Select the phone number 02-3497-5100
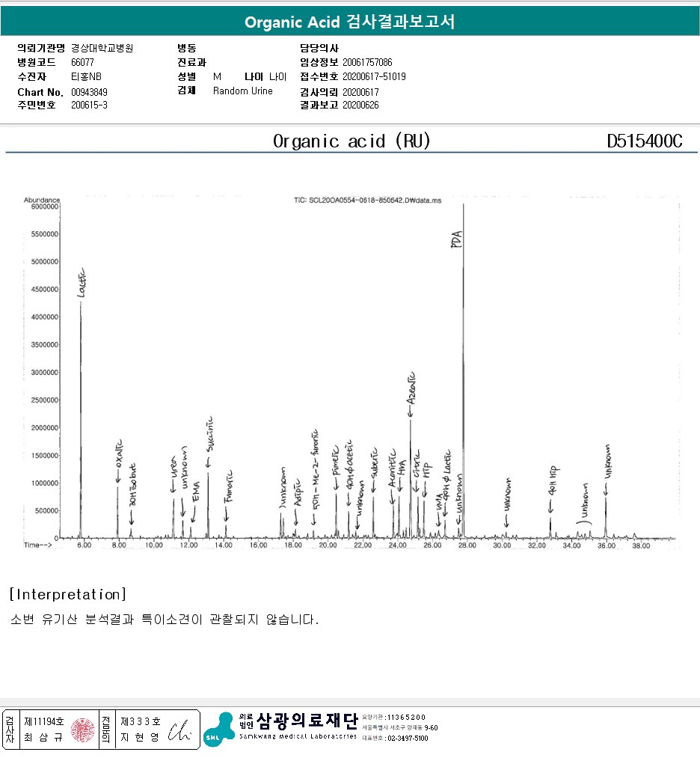The image size is (700, 758). click(x=408, y=739)
